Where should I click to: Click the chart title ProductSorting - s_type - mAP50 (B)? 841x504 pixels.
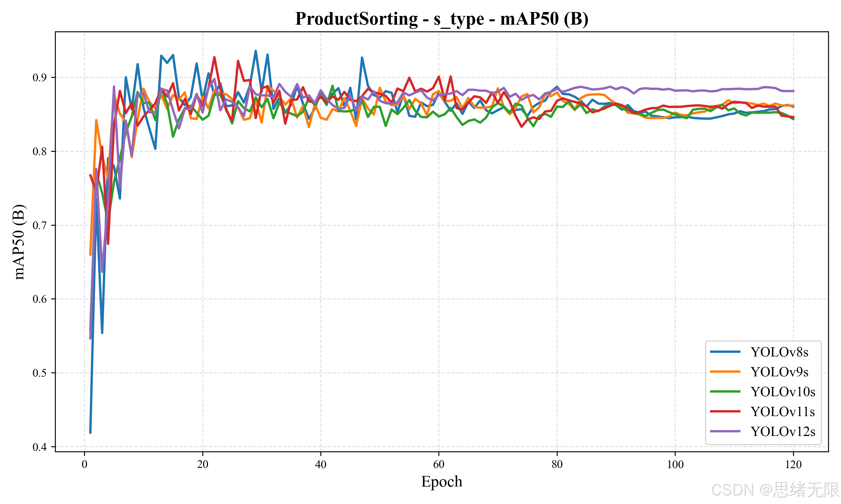[442, 19]
